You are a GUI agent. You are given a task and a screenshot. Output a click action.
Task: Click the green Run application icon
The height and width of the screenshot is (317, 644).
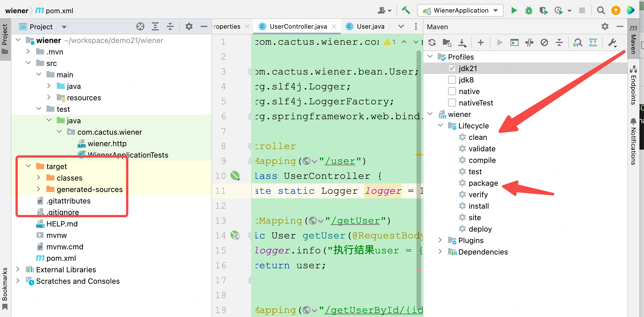pyautogui.click(x=514, y=11)
